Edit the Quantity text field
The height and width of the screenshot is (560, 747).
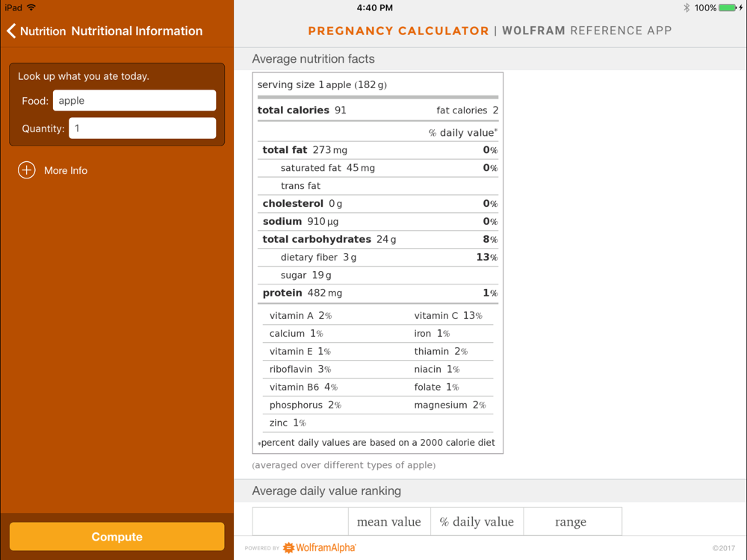[143, 128]
